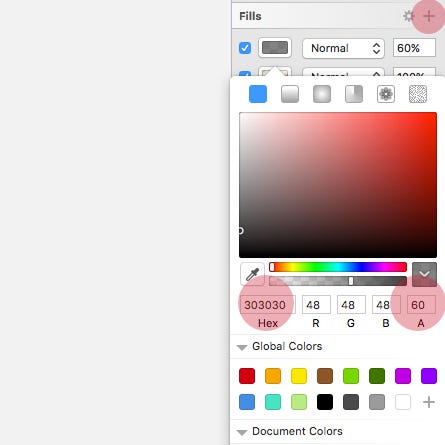This screenshot has width=445, height=445.
Task: Activate the eyedropper color picker
Action: coord(252,274)
